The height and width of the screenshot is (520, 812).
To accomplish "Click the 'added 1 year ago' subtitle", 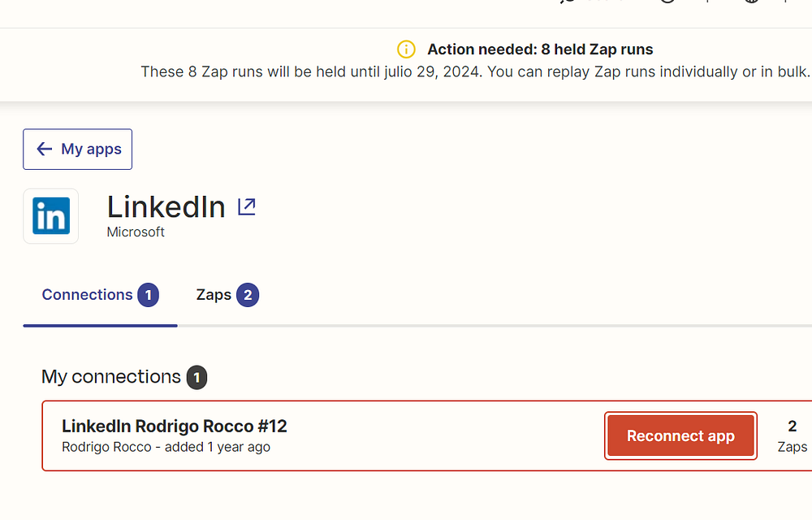I will click(x=218, y=447).
